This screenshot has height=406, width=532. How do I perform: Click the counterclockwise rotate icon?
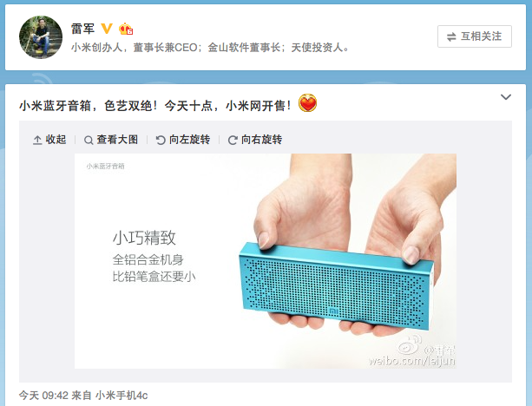[x=161, y=140]
